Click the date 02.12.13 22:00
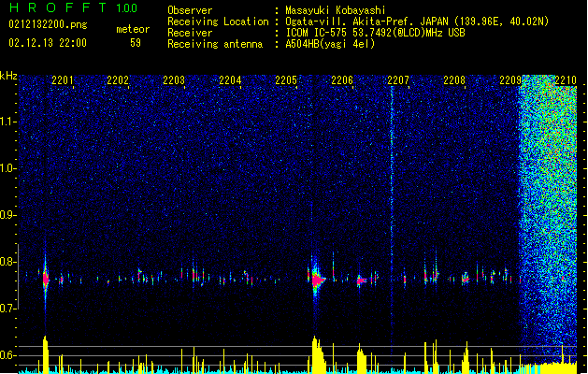The width and height of the screenshot is (588, 374). point(48,43)
